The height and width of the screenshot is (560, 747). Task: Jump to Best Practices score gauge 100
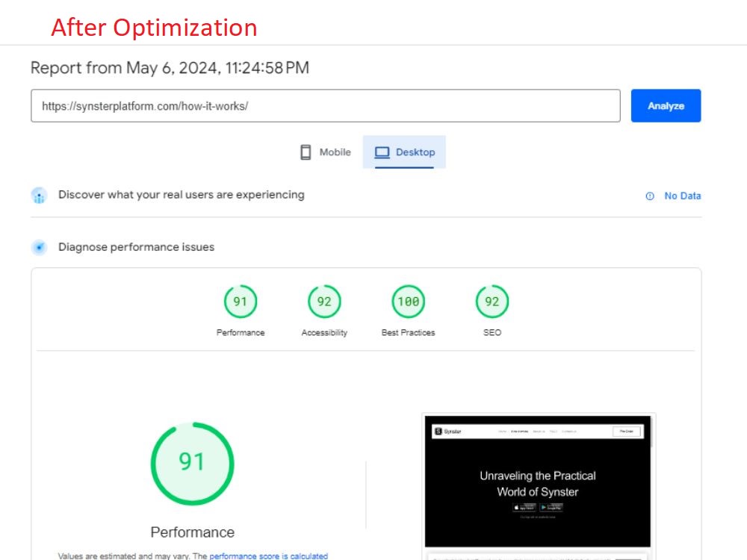click(409, 302)
